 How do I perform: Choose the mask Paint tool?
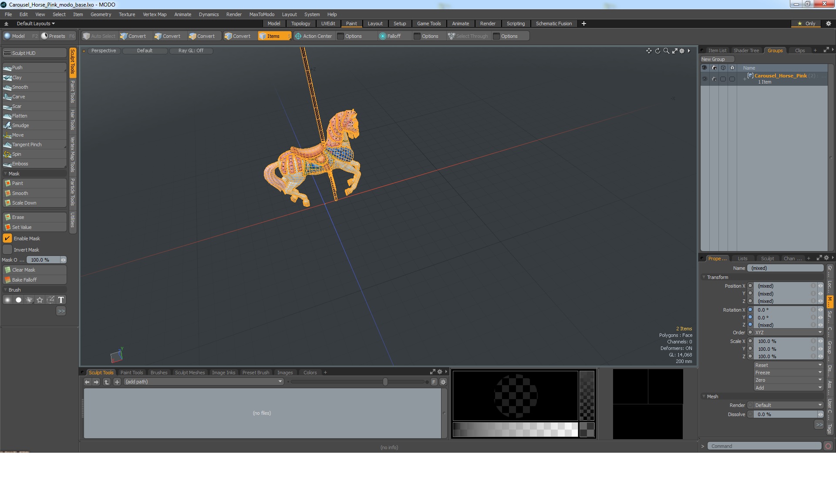point(34,183)
